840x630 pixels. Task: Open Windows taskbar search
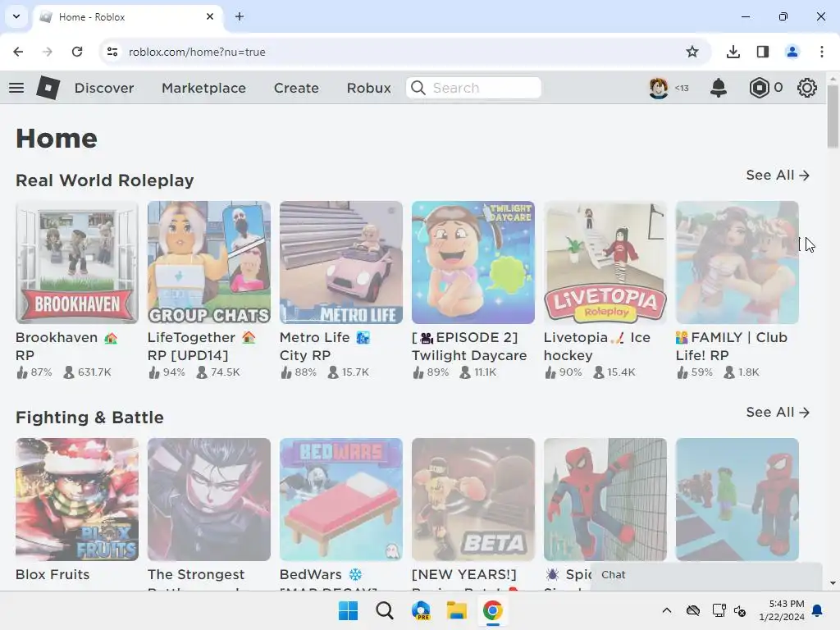coord(384,610)
